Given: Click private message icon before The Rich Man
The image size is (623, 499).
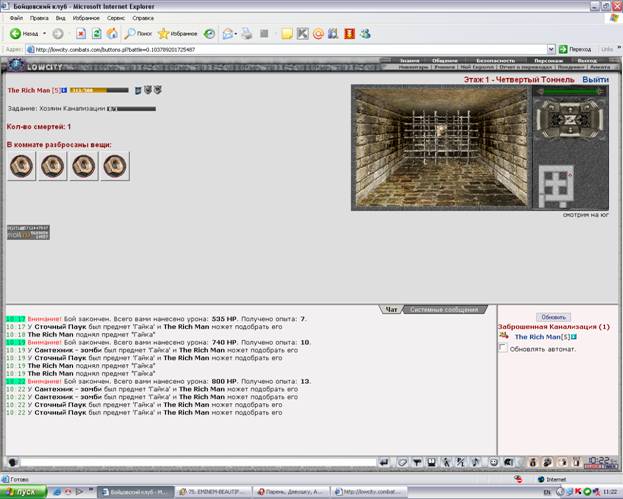Looking at the screenshot, I should (x=504, y=336).
